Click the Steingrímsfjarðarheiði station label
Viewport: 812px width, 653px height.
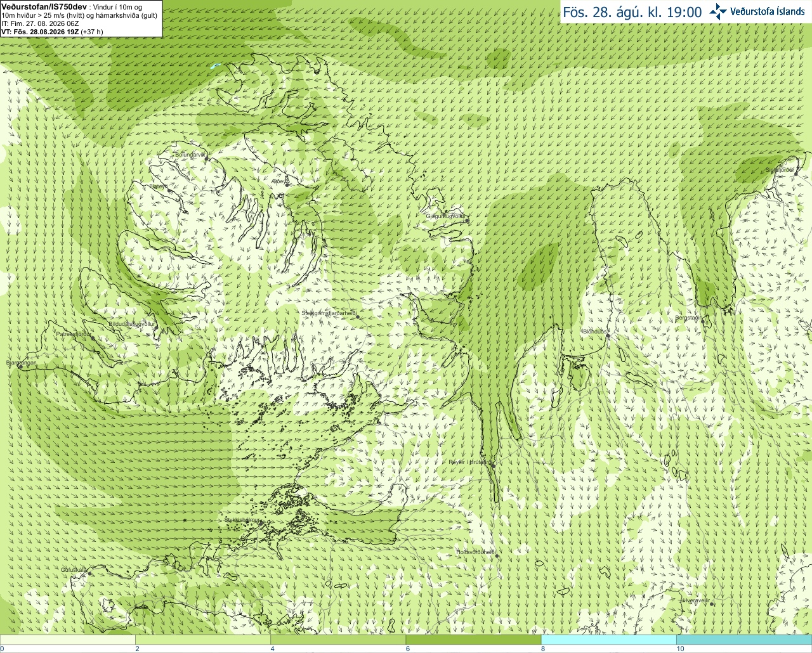coord(328,313)
